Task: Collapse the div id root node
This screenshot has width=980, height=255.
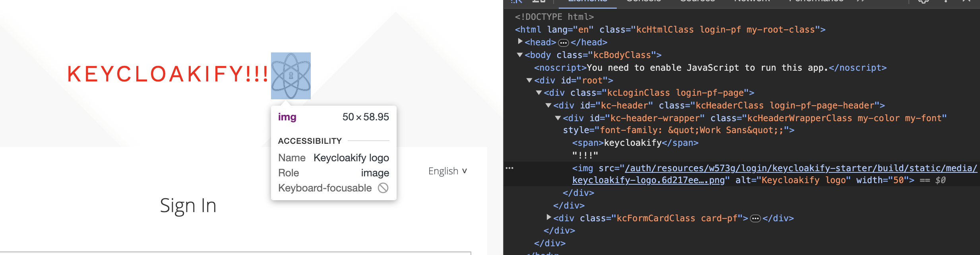Action: tap(529, 80)
